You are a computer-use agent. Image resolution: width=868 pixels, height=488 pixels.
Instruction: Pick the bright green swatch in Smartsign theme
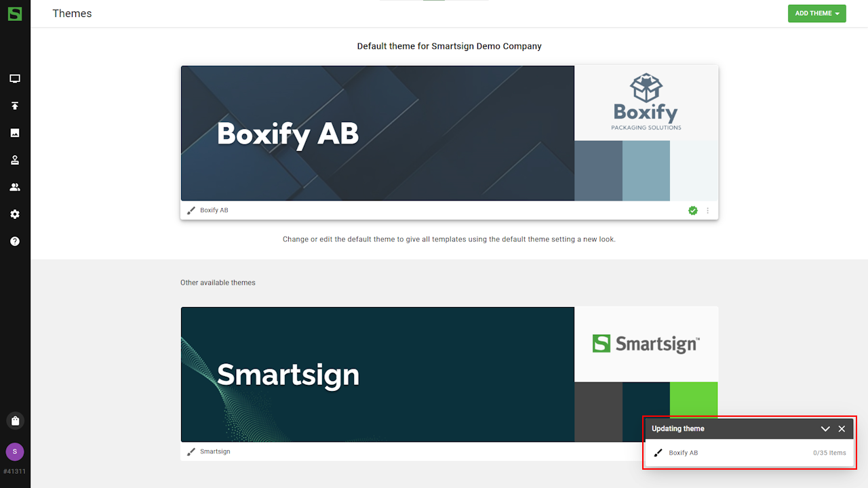pos(694,399)
